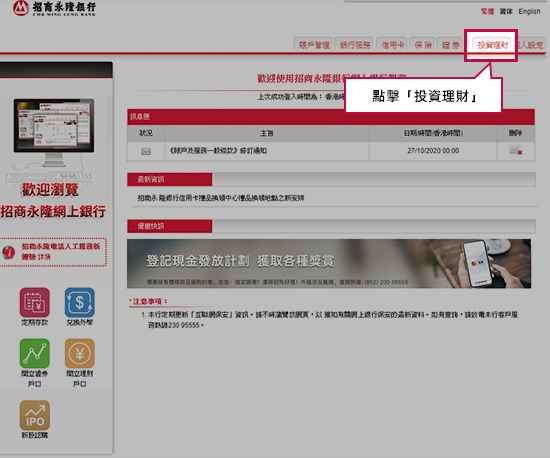550x458 pixels.
Task: Open the 定期存款 time deposit icon
Action: 34,302
